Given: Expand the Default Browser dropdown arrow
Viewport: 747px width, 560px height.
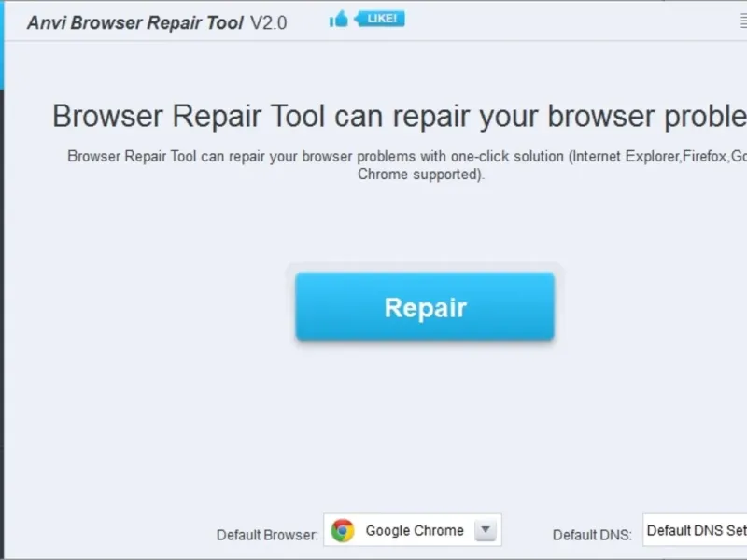Looking at the screenshot, I should [x=486, y=529].
